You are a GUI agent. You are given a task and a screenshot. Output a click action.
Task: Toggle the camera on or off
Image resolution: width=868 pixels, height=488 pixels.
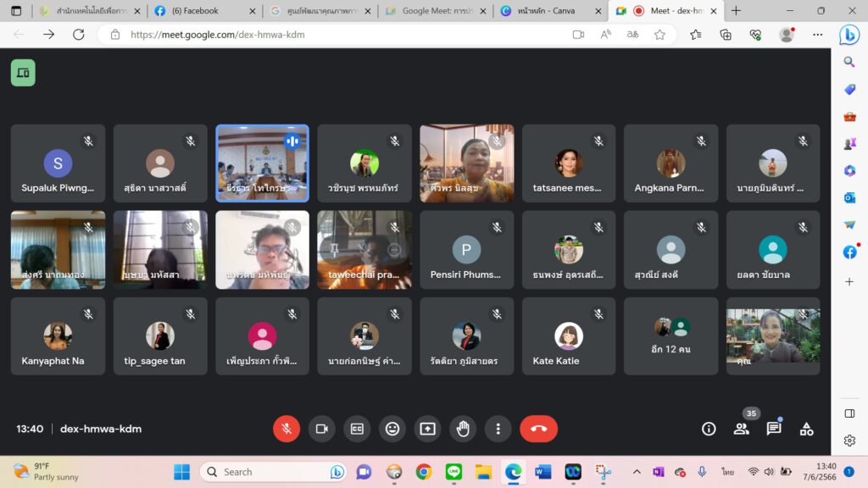click(x=321, y=429)
